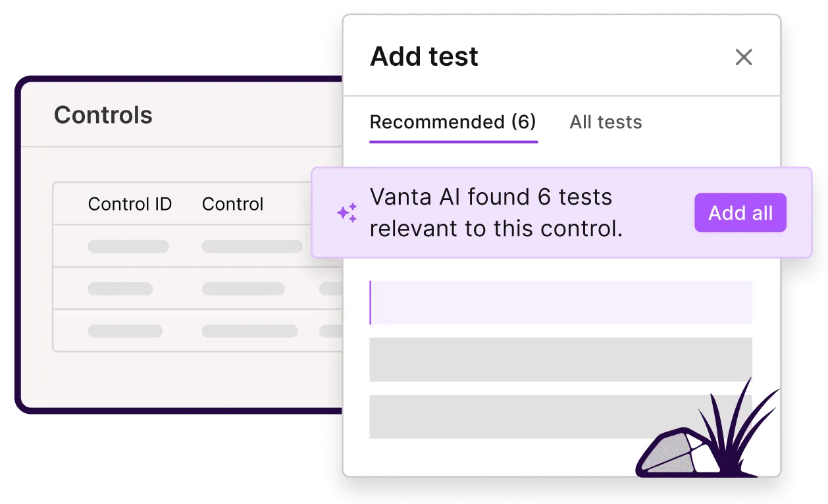Click the Vanta AI sparkle icon
828x504 pixels.
click(347, 213)
